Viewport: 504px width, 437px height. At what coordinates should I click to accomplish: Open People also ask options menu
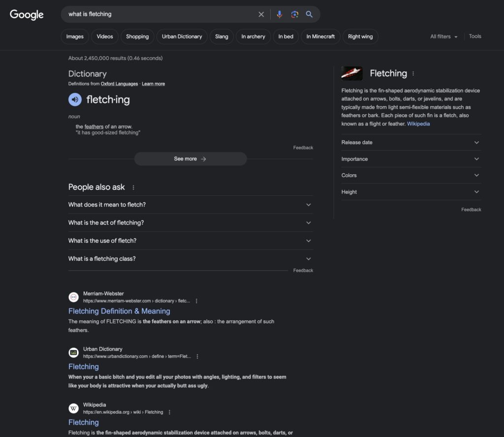click(x=133, y=187)
